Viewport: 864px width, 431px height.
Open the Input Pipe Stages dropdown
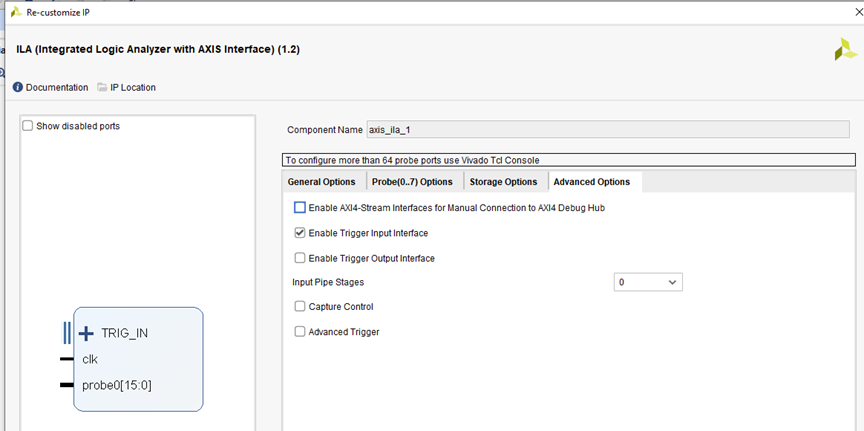coord(648,283)
